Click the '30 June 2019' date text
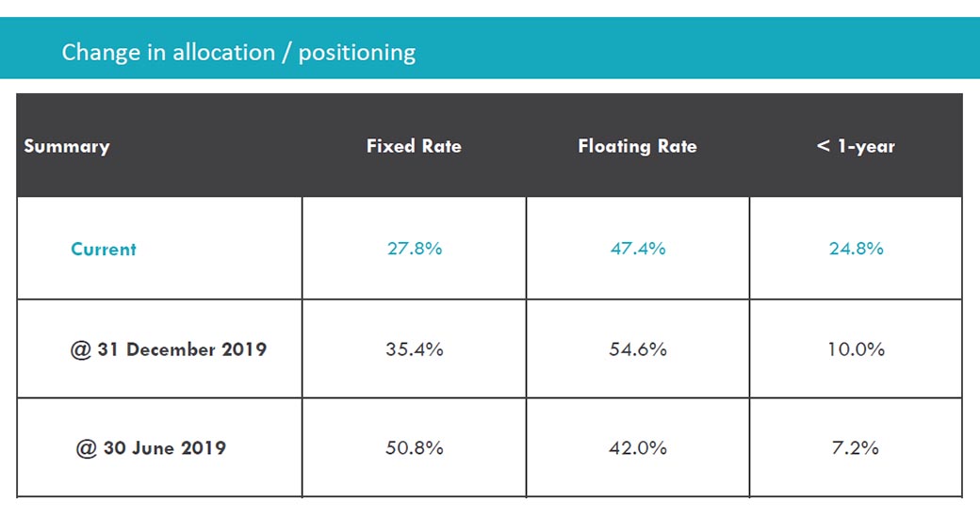Screen dimensions: 980x518 tap(165, 447)
